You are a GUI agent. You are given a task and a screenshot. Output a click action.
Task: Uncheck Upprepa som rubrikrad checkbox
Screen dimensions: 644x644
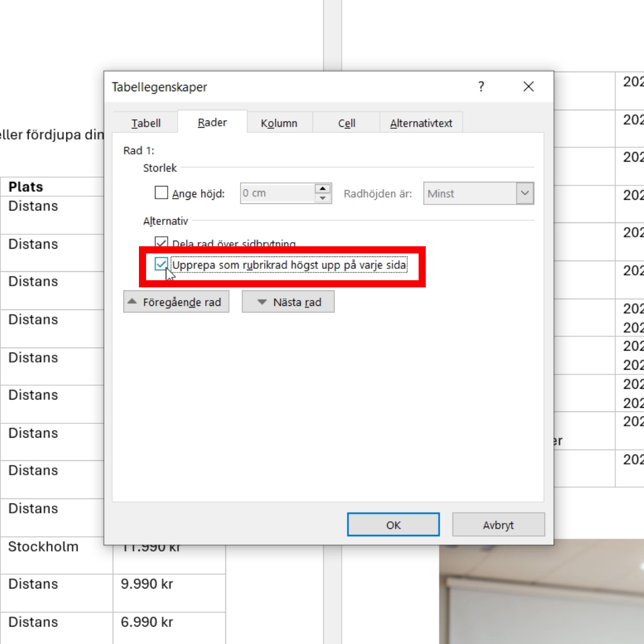click(161, 264)
